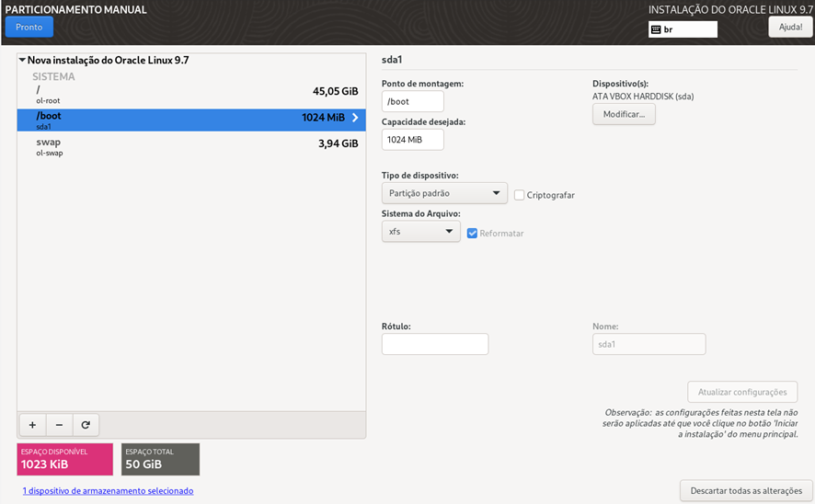The image size is (815, 504).
Task: Click Descartar todas as alterações button
Action: tap(746, 489)
